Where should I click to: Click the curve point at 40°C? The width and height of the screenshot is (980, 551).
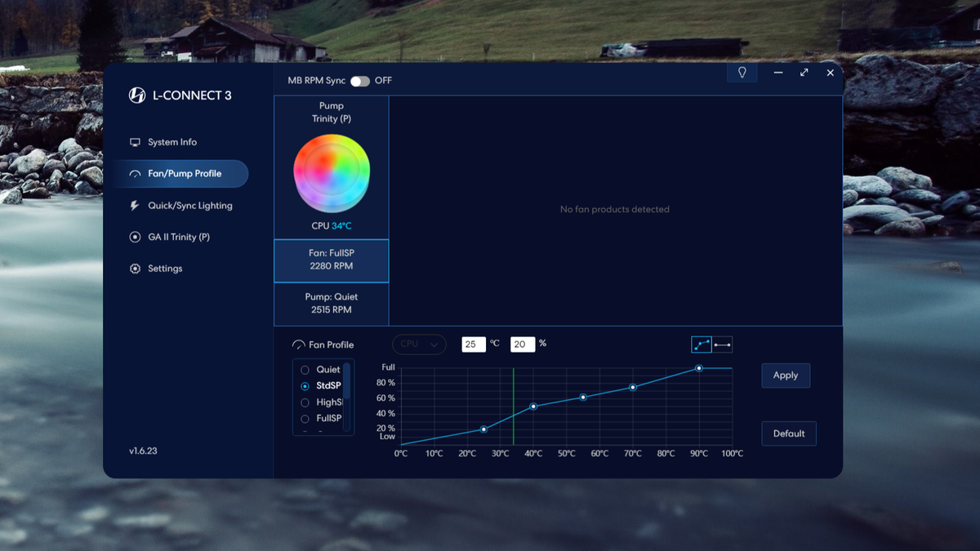tap(533, 406)
